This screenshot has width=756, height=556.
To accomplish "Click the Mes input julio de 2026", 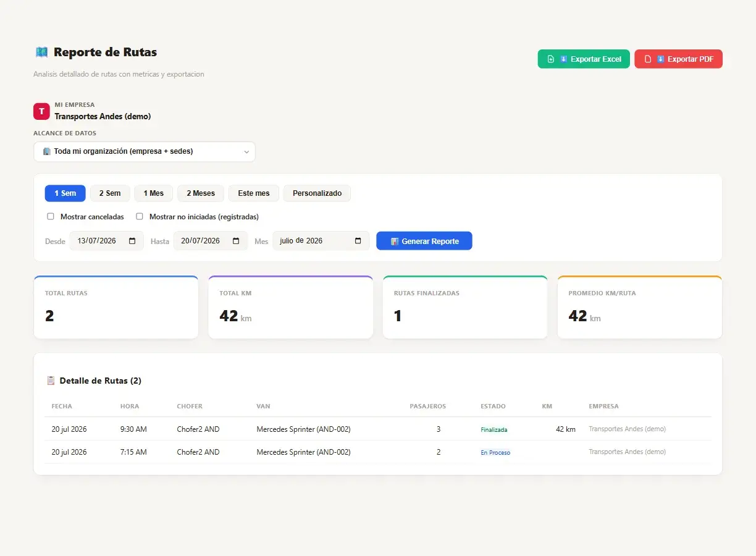I will (x=321, y=241).
